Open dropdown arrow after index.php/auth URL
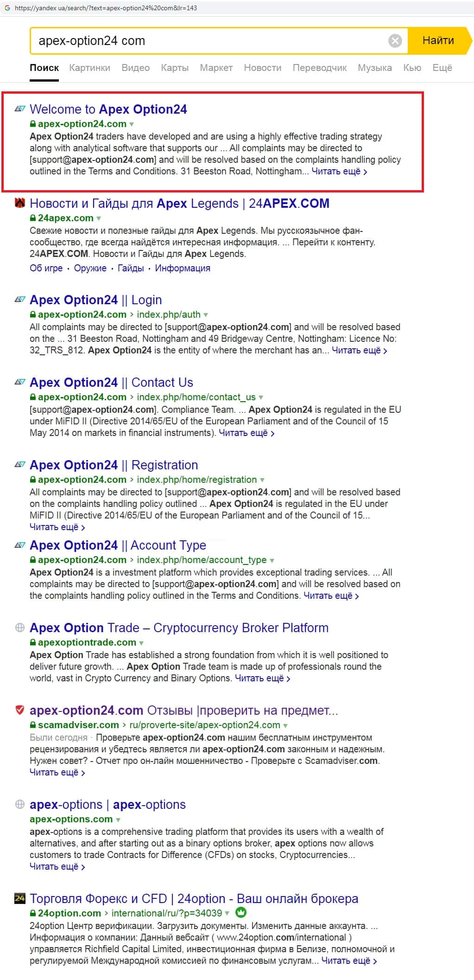The width and height of the screenshot is (474, 980). click(206, 315)
